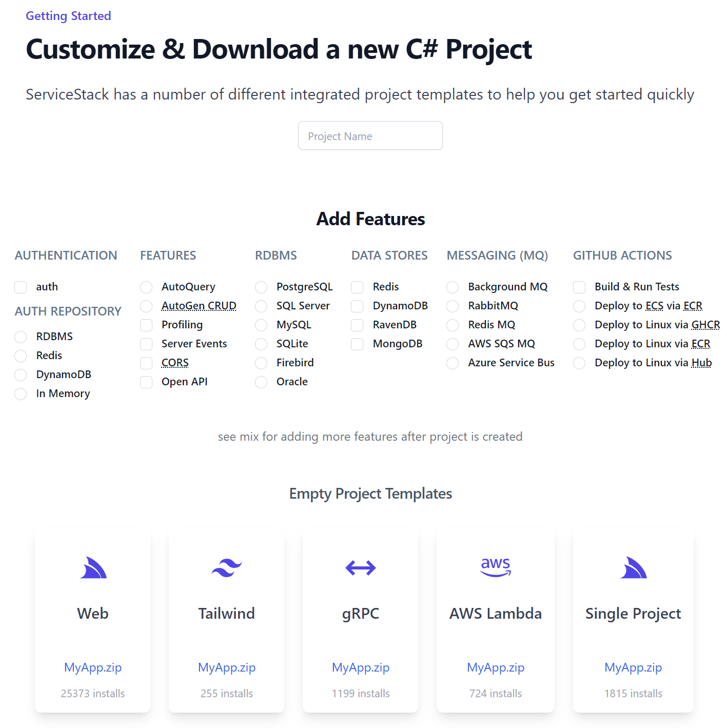Viewport: 727px width, 728px height.
Task: Download MyApp.zip for gRPC template
Action: click(x=361, y=667)
